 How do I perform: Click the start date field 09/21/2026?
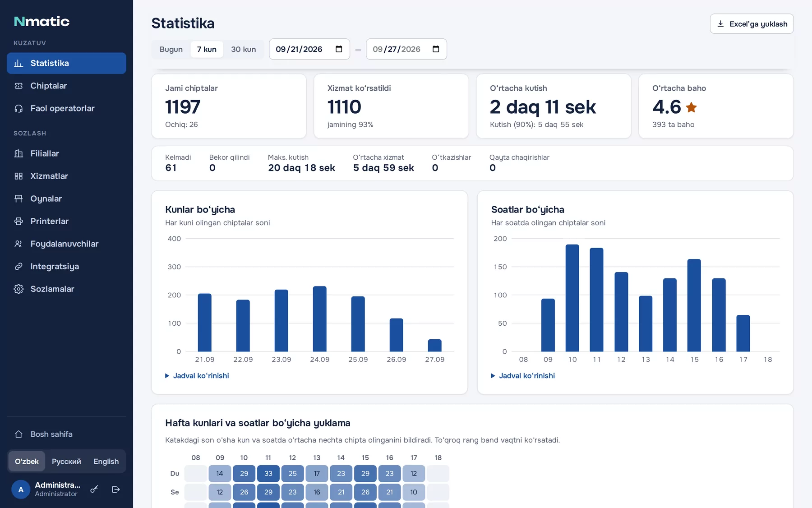click(x=309, y=49)
